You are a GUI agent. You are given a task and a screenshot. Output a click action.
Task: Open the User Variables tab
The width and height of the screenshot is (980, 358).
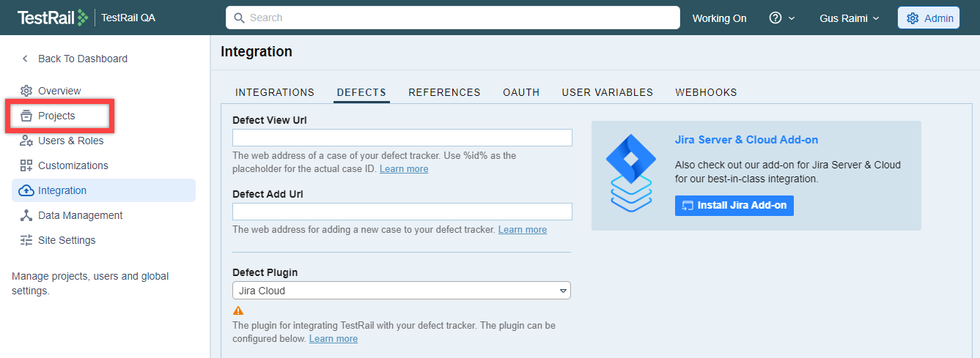click(608, 92)
